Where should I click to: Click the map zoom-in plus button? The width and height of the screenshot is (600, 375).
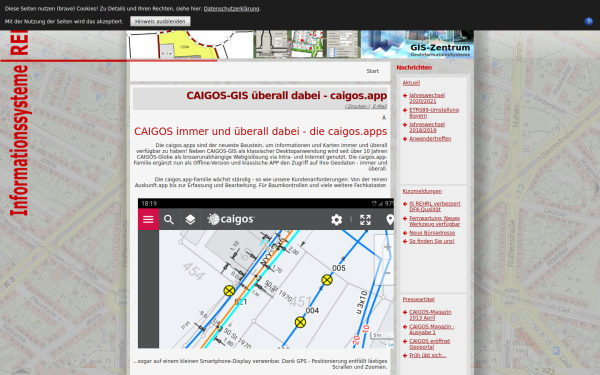387,247
